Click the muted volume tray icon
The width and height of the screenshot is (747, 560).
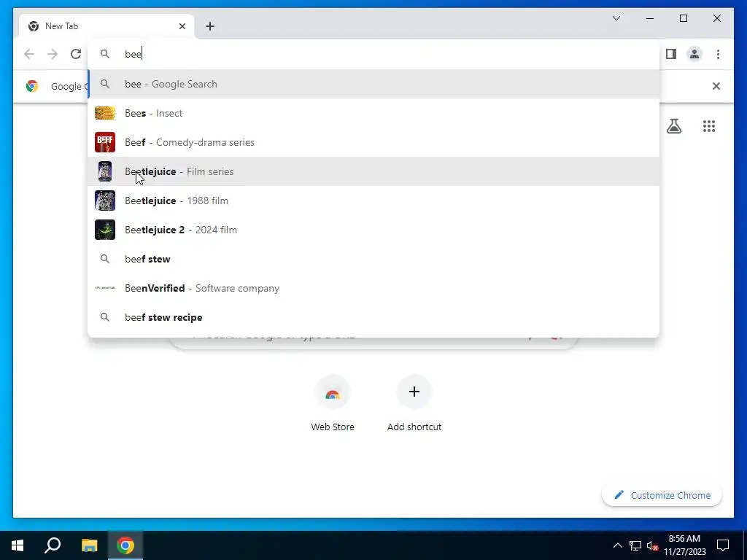[x=652, y=545]
